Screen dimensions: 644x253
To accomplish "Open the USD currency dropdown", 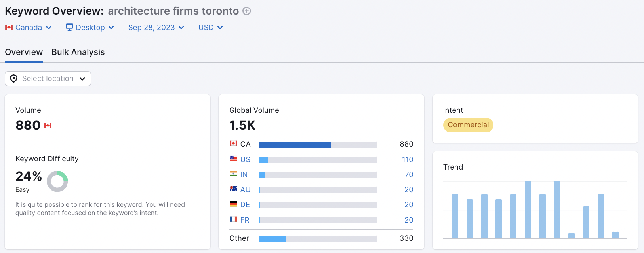I will coord(211,27).
